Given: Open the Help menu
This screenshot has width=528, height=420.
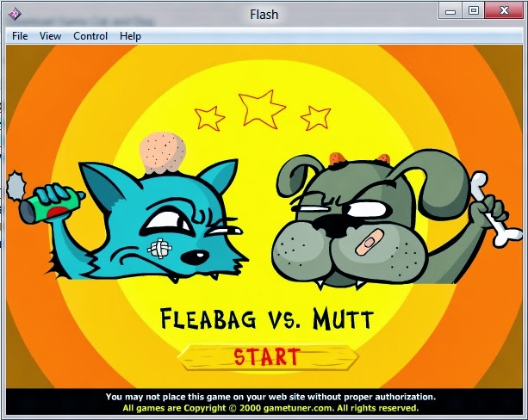Looking at the screenshot, I should click(x=130, y=36).
